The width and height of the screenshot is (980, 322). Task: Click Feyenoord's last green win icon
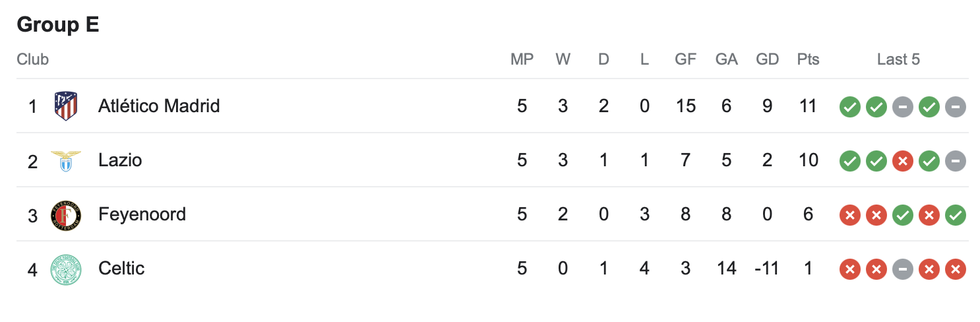pyautogui.click(x=955, y=214)
